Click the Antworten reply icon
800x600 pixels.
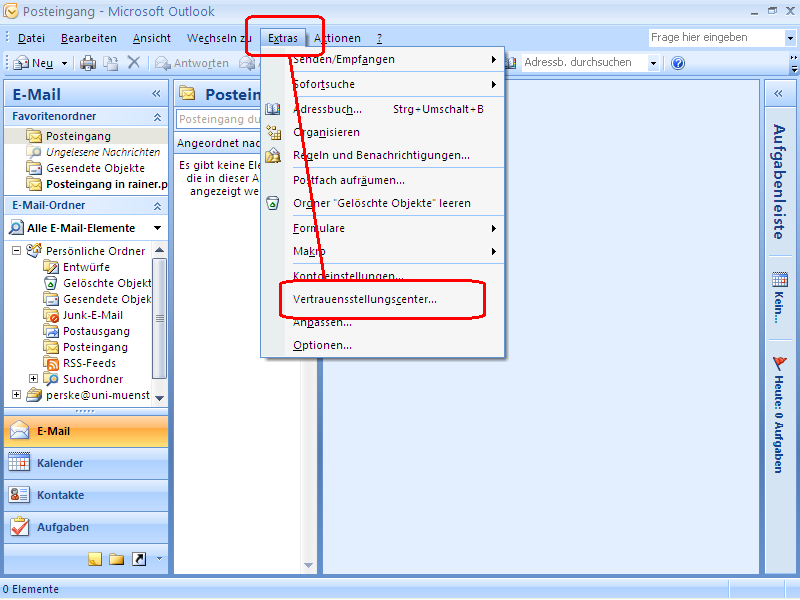[x=162, y=62]
